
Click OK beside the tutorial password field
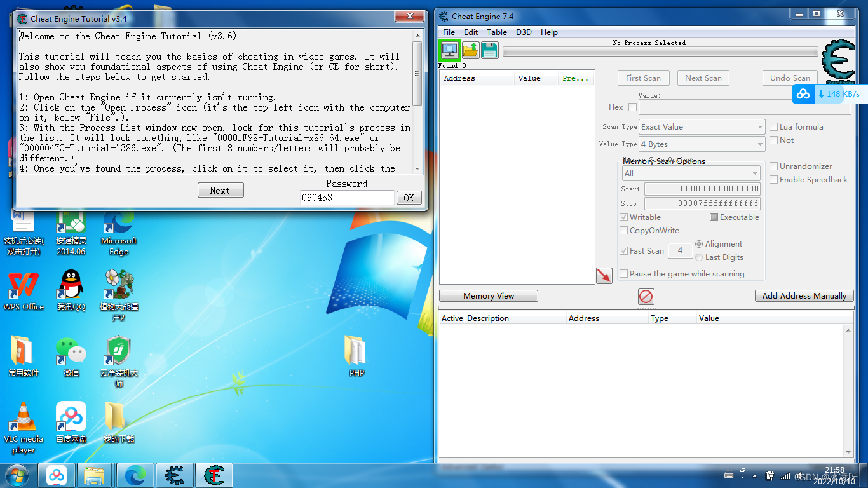(409, 198)
